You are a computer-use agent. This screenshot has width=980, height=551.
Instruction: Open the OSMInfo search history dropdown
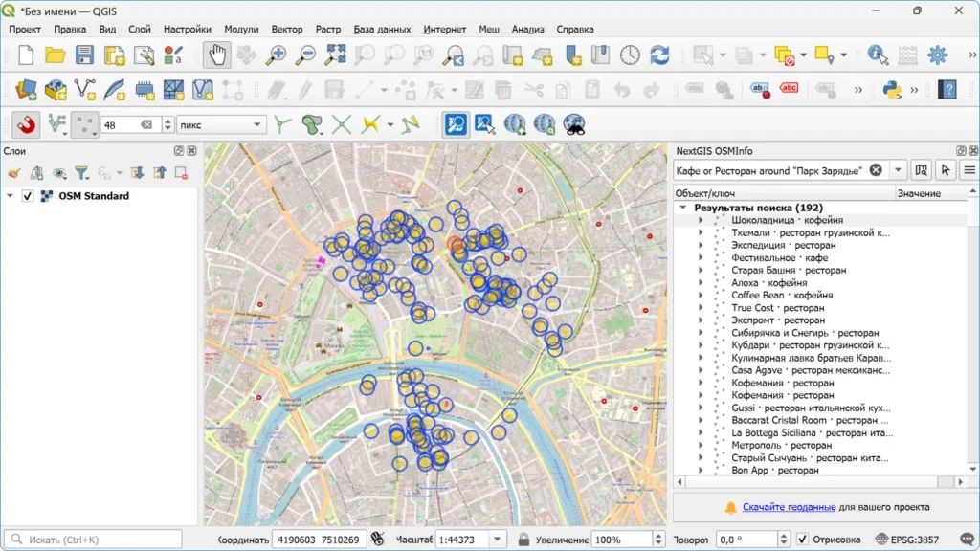pos(898,170)
